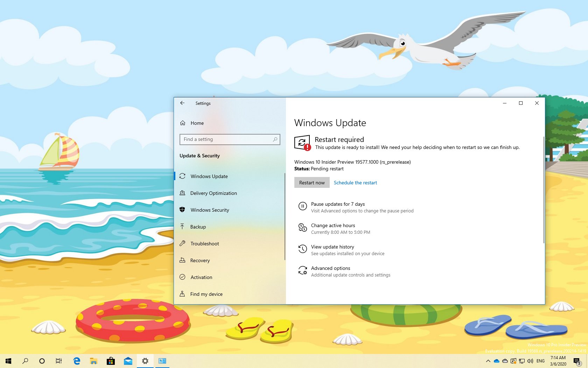Click the ENG language indicator
This screenshot has height=368, width=588.
pyautogui.click(x=540, y=361)
